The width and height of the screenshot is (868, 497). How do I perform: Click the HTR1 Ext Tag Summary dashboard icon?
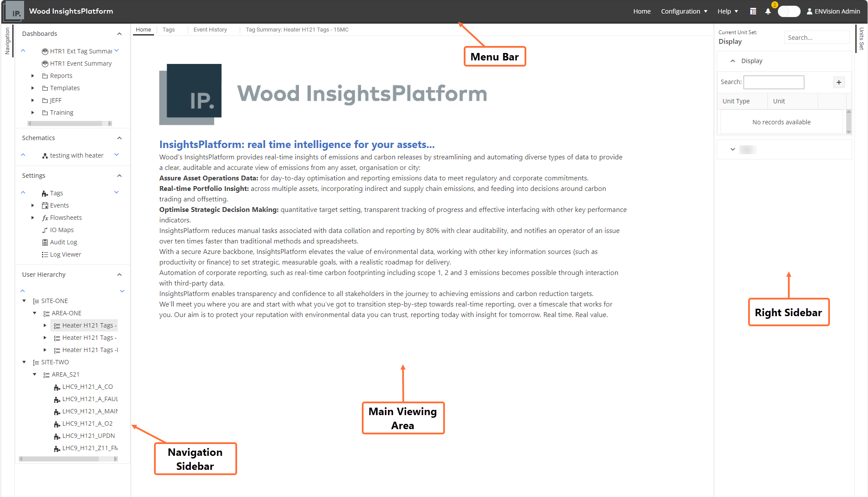tap(45, 51)
